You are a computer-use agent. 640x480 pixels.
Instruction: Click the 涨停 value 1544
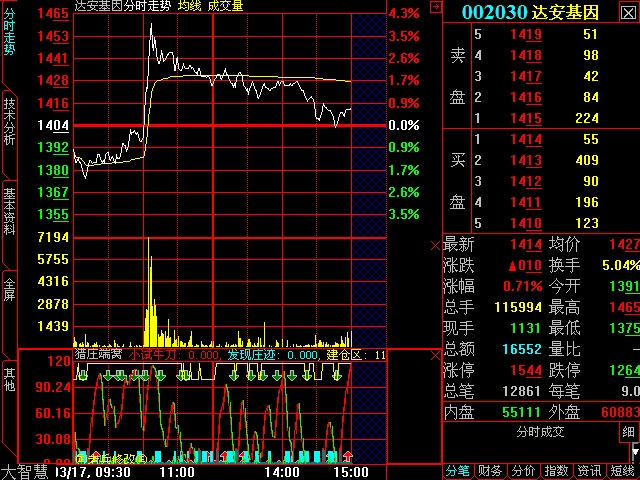coord(526,371)
